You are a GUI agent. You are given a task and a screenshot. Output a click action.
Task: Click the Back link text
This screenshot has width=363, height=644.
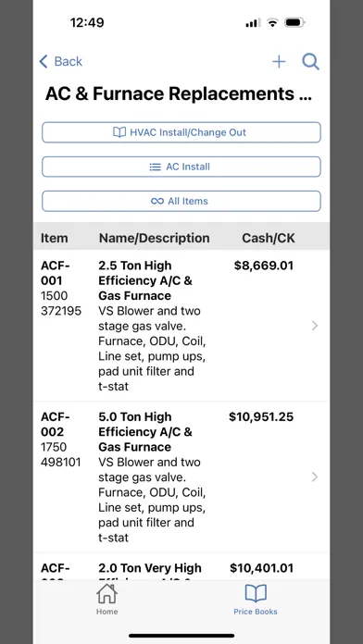click(69, 62)
